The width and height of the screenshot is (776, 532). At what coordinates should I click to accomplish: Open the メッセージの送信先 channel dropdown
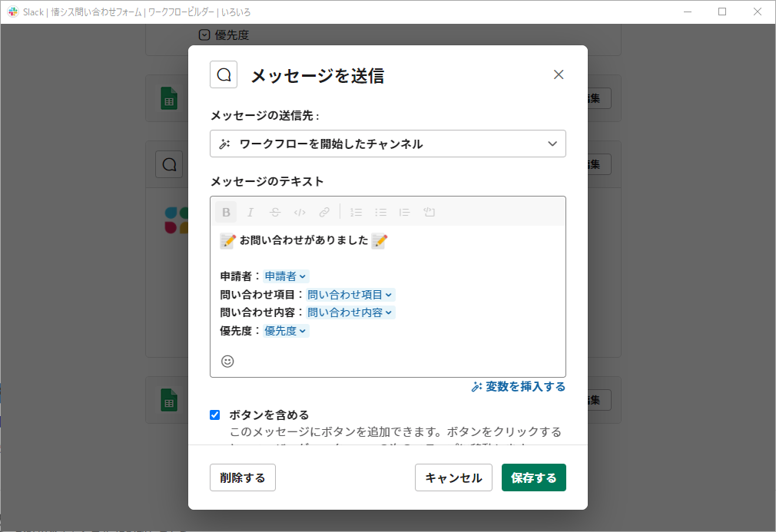pyautogui.click(x=388, y=144)
